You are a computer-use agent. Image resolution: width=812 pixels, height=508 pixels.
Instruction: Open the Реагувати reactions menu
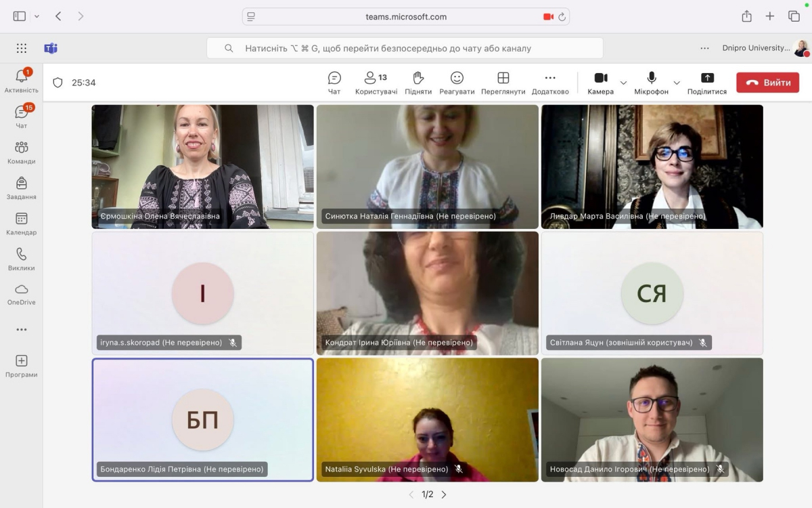[457, 83]
